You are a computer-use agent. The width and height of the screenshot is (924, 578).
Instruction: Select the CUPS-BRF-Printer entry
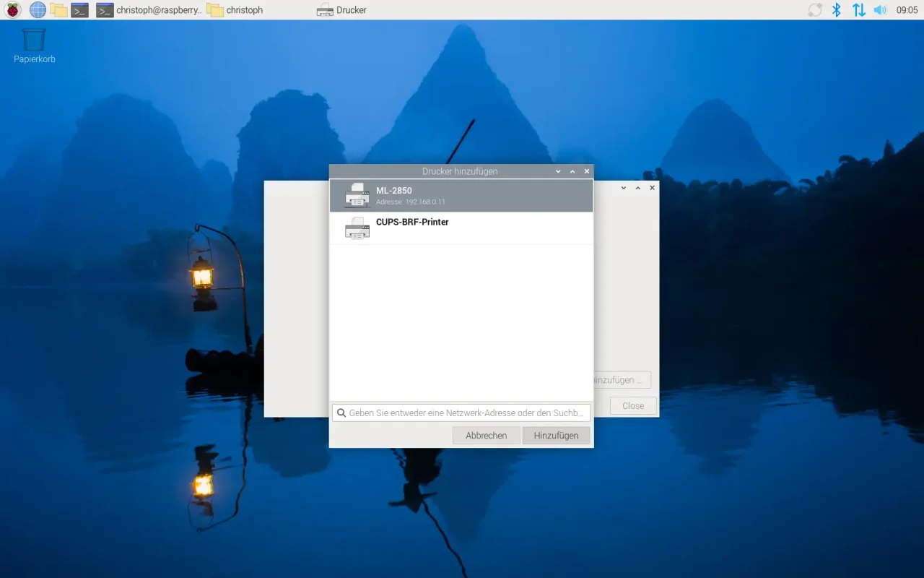click(461, 228)
